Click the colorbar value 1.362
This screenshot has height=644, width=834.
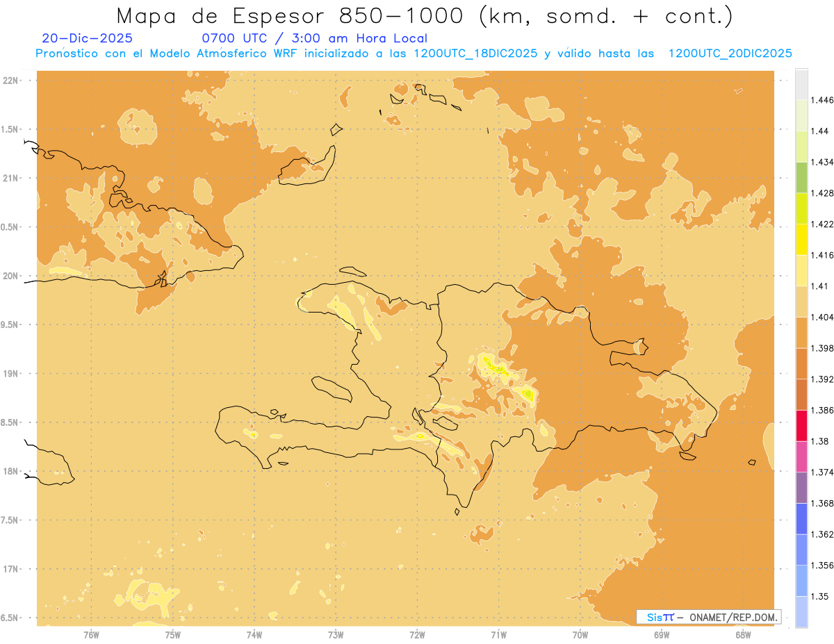click(x=823, y=534)
